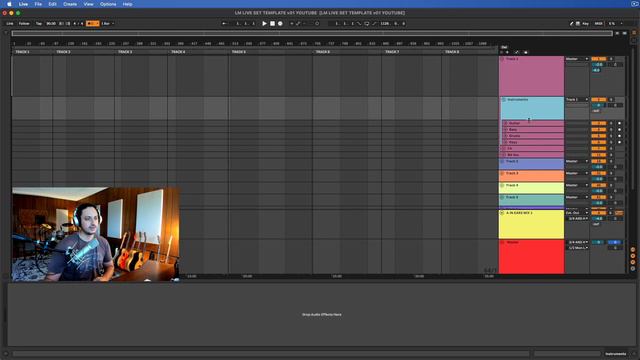Open the View menu
The width and height of the screenshot is (640, 360).
(88, 4)
